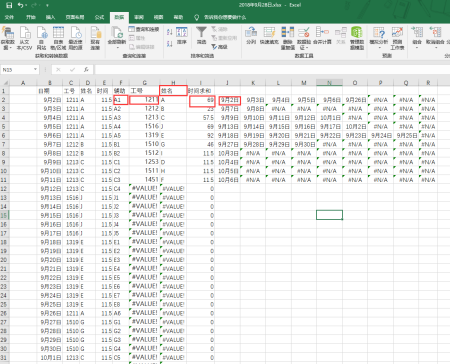Select cell H1 containing 姓名
Screen dimensions: 450x364
tap(173, 91)
